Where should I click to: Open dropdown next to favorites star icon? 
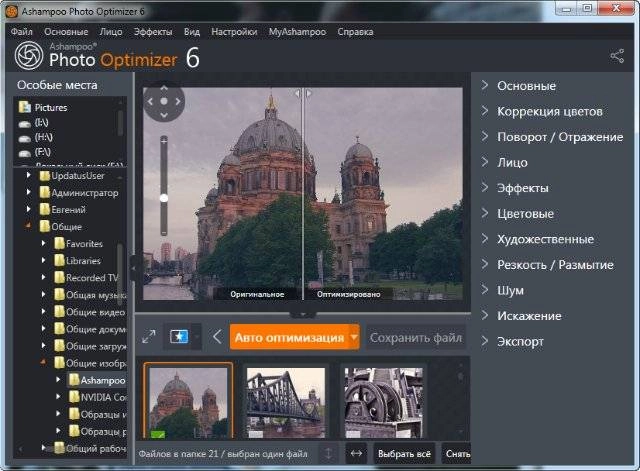pyautogui.click(x=197, y=337)
